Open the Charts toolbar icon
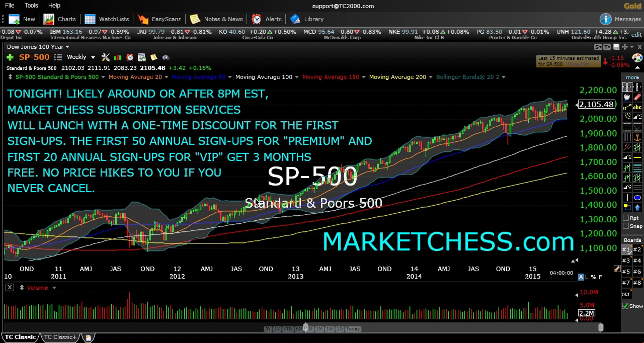The image size is (644, 343). click(49, 19)
